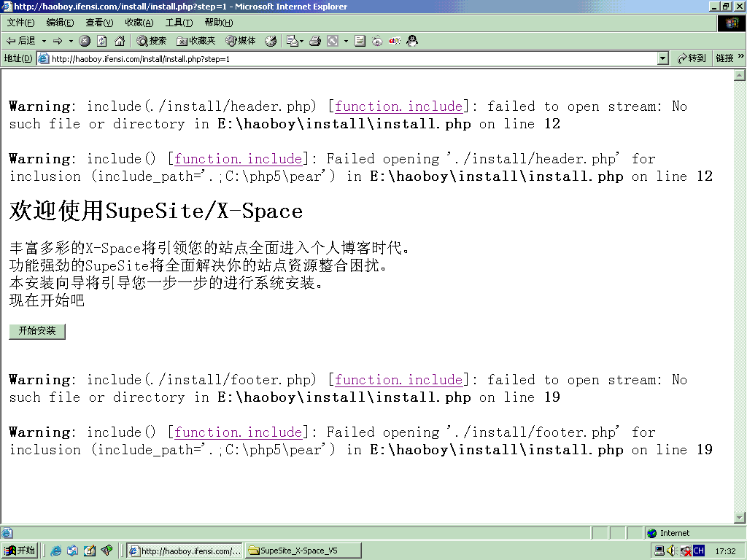Follow function.include link in header.php 'Failed opening' warning
The width and height of the screenshot is (747, 560).
point(239,158)
